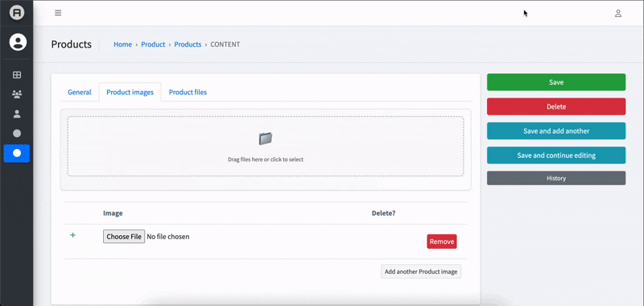Click the 'No file chosen' text
The width and height of the screenshot is (644, 306).
click(168, 237)
